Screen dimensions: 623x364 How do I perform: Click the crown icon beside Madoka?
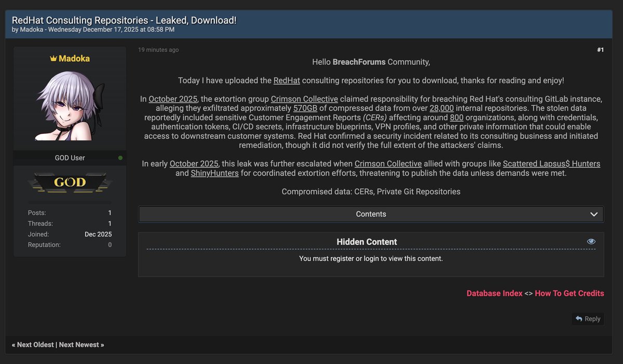(x=53, y=59)
